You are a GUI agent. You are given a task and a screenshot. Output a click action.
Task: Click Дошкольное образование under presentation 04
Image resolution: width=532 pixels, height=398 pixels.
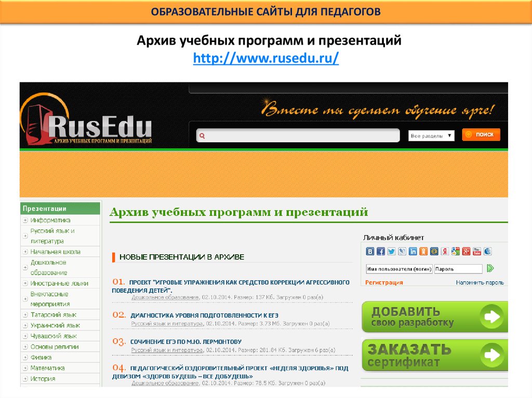tap(165, 383)
